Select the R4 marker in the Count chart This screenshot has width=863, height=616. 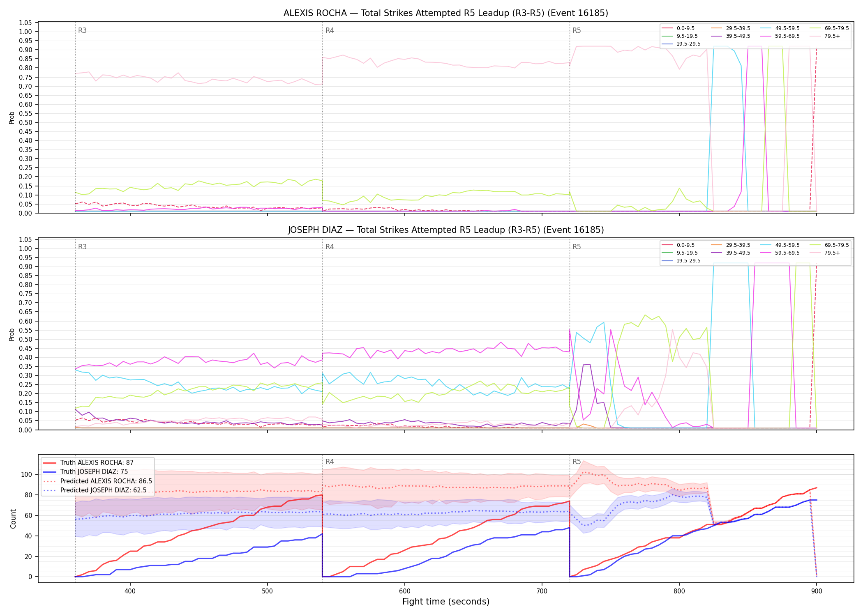click(x=330, y=462)
